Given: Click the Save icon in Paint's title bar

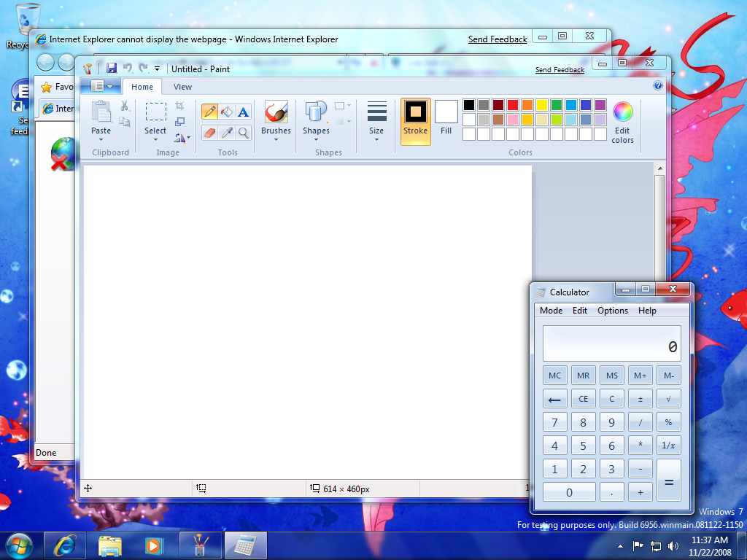Looking at the screenshot, I should point(112,69).
